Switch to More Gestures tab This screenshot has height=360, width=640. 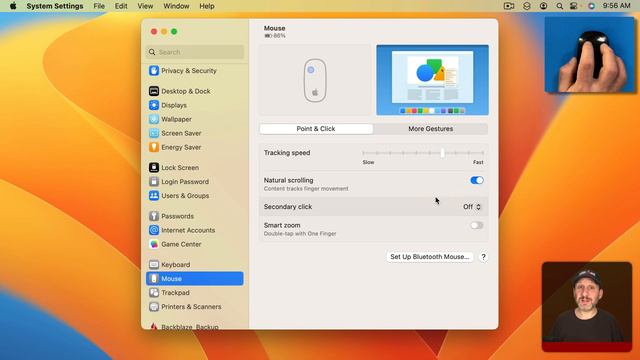[x=431, y=129]
